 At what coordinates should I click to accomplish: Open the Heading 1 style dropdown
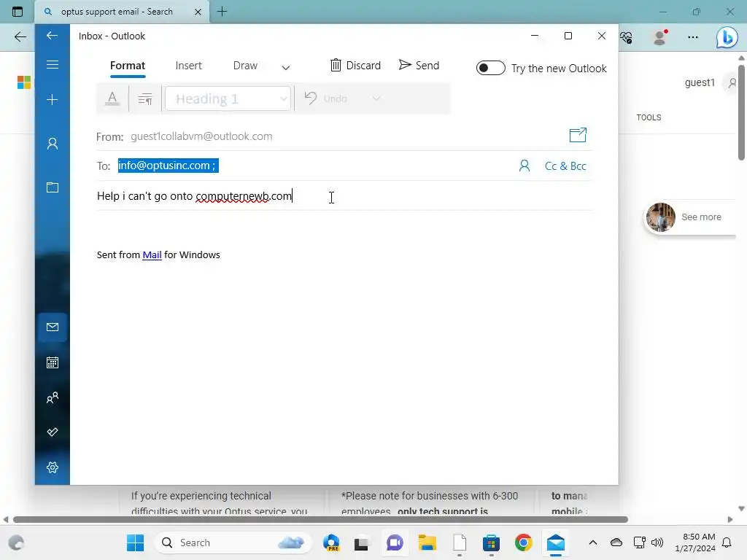[228, 98]
